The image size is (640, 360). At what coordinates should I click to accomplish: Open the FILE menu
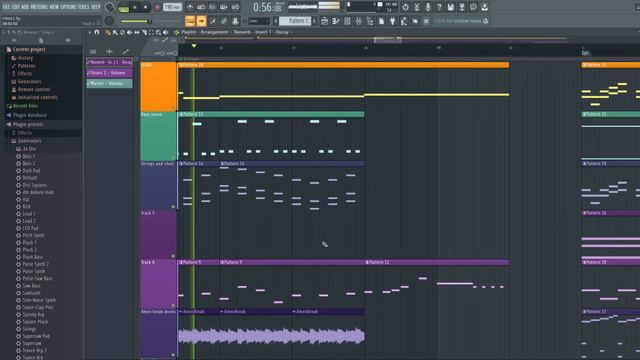(7, 7)
